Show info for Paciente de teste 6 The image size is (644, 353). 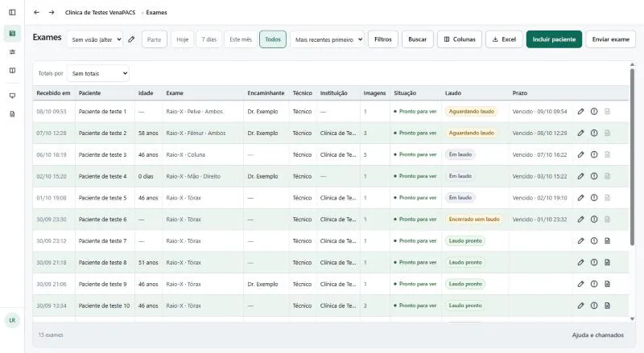594,220
